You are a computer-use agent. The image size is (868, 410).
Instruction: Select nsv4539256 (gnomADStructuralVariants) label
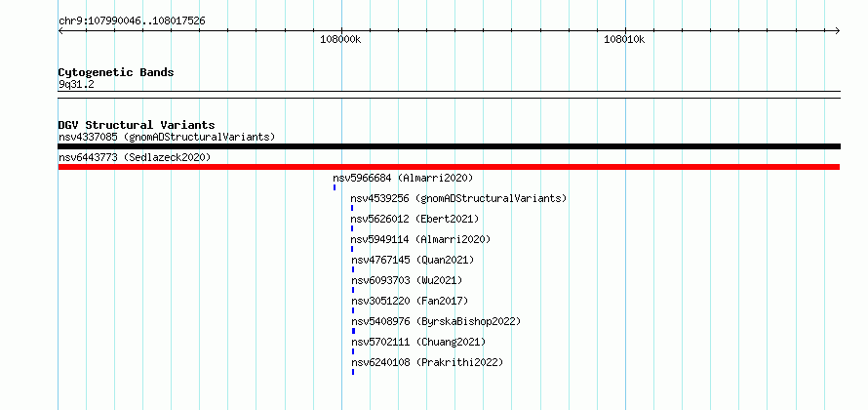(x=458, y=198)
